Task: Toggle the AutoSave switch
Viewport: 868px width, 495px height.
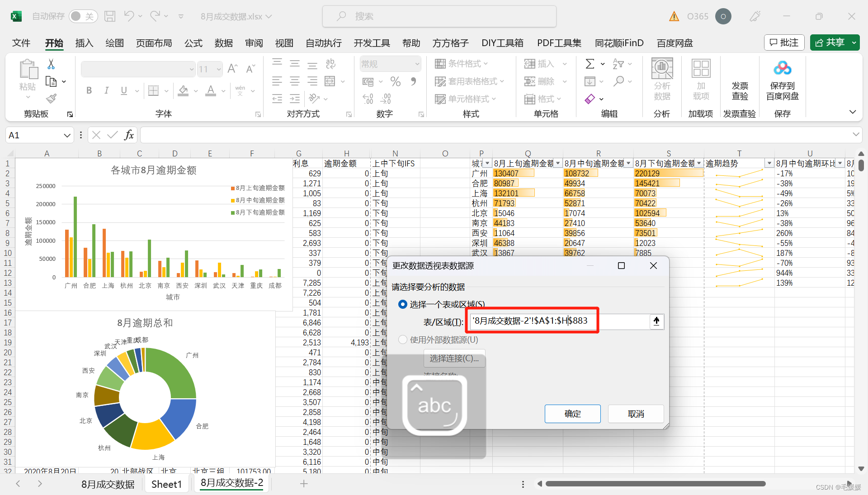Action: pos(83,16)
